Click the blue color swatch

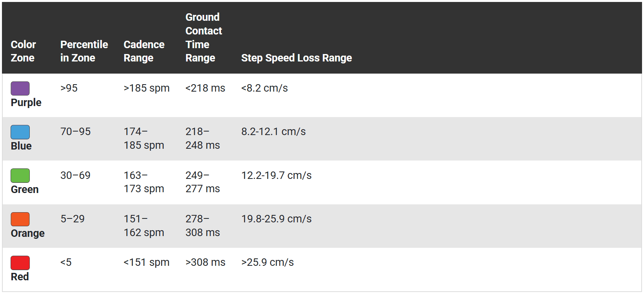point(20,132)
